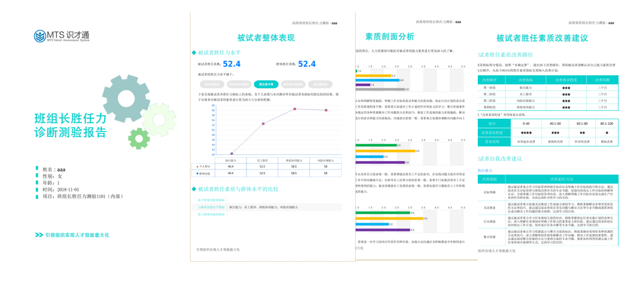Click the cover title 班组长胜任力诊断测验报告
This screenshot has height=287, width=644.
pos(71,125)
